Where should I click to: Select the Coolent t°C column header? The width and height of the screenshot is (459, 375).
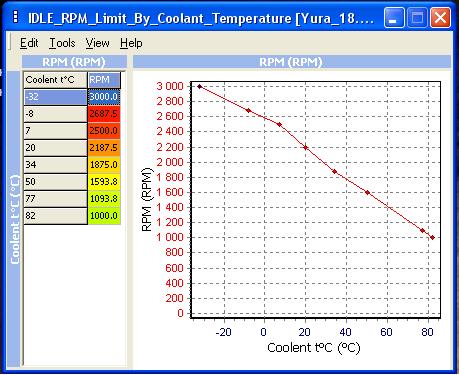[55, 80]
